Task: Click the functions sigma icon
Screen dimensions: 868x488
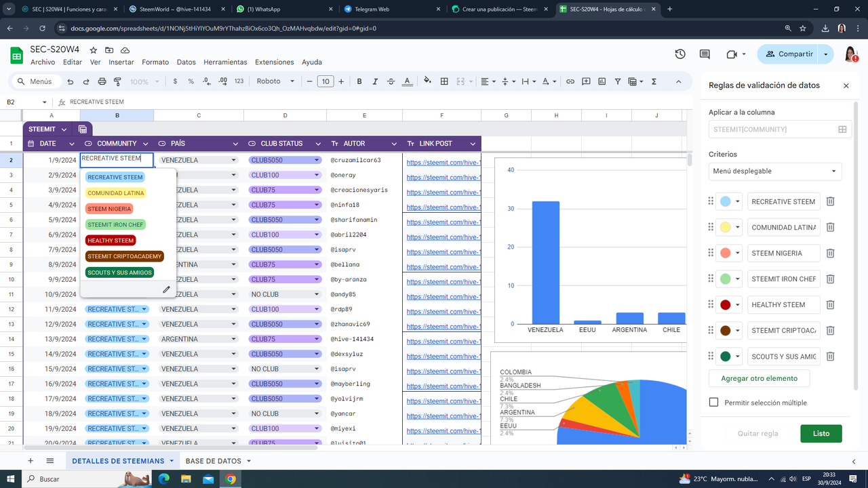Action: pyautogui.click(x=654, y=81)
